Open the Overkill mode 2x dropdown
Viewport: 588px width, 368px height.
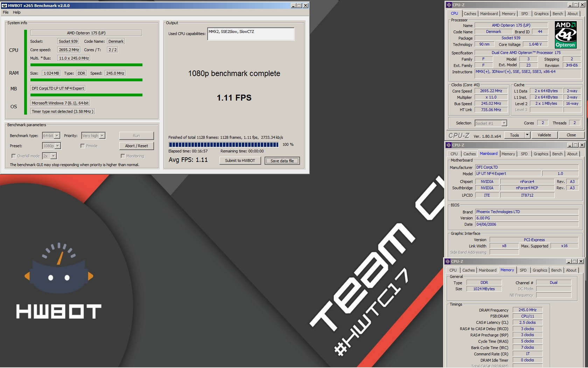click(x=54, y=156)
